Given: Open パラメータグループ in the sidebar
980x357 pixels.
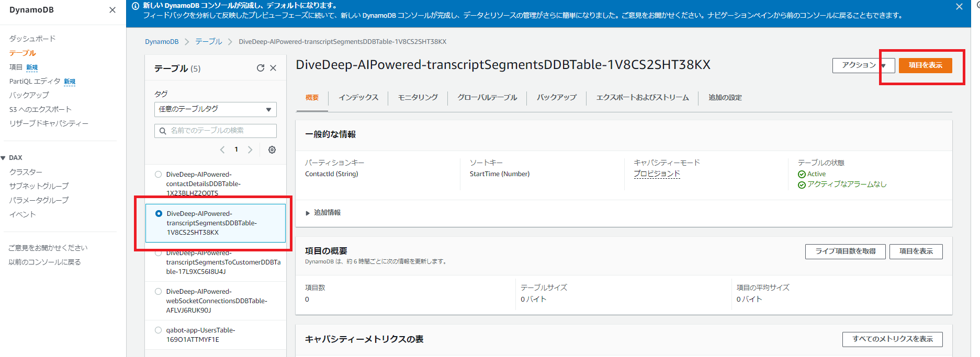Looking at the screenshot, I should (x=39, y=200).
